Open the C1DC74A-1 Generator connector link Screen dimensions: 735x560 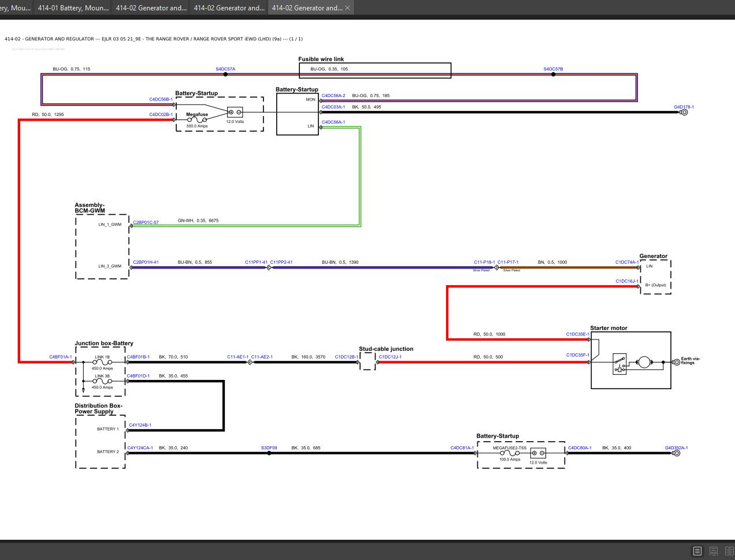628,262
